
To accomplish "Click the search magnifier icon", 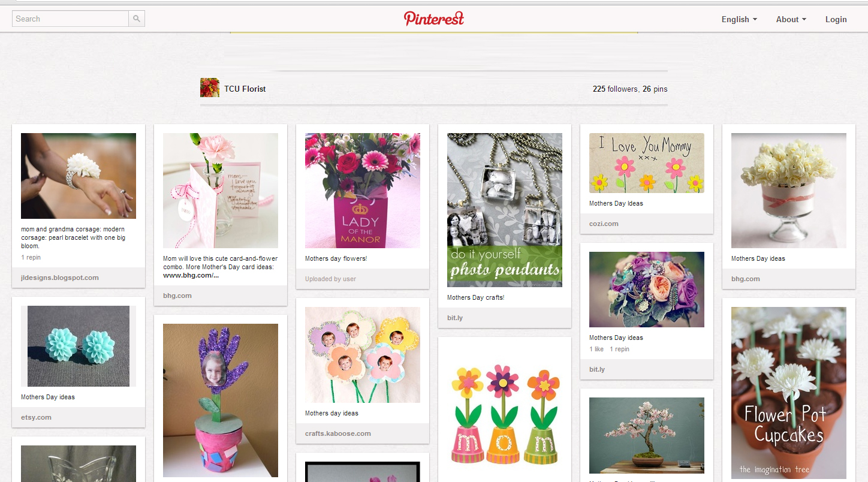I will click(137, 19).
